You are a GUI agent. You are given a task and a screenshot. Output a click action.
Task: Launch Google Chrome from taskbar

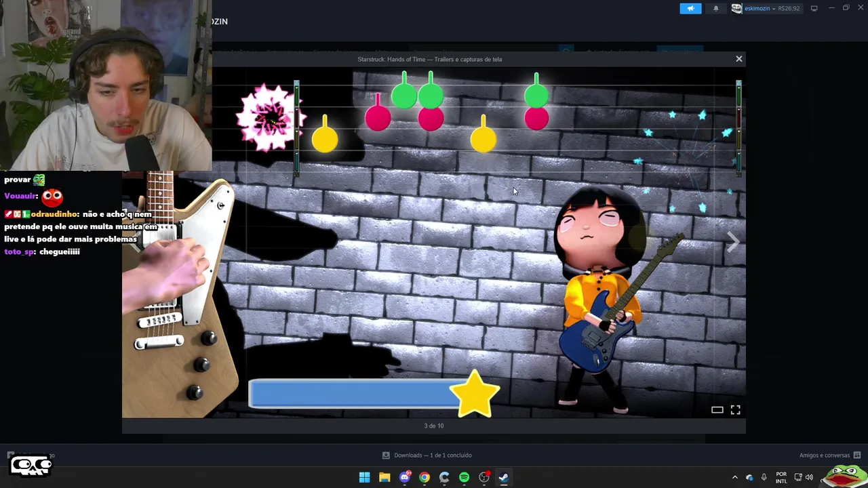[x=425, y=477]
